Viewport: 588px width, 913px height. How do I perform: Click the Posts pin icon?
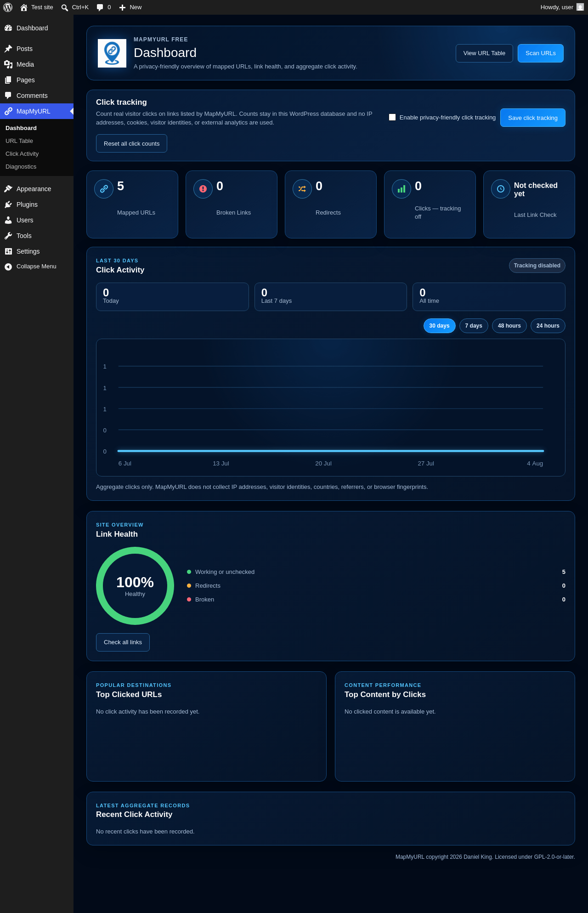coord(8,49)
